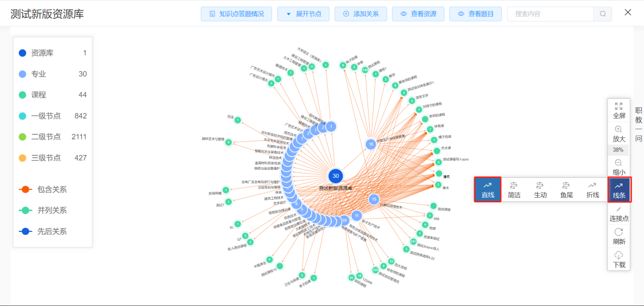Open the 线条 line style tool
This screenshot has width=644, height=306.
(x=619, y=190)
